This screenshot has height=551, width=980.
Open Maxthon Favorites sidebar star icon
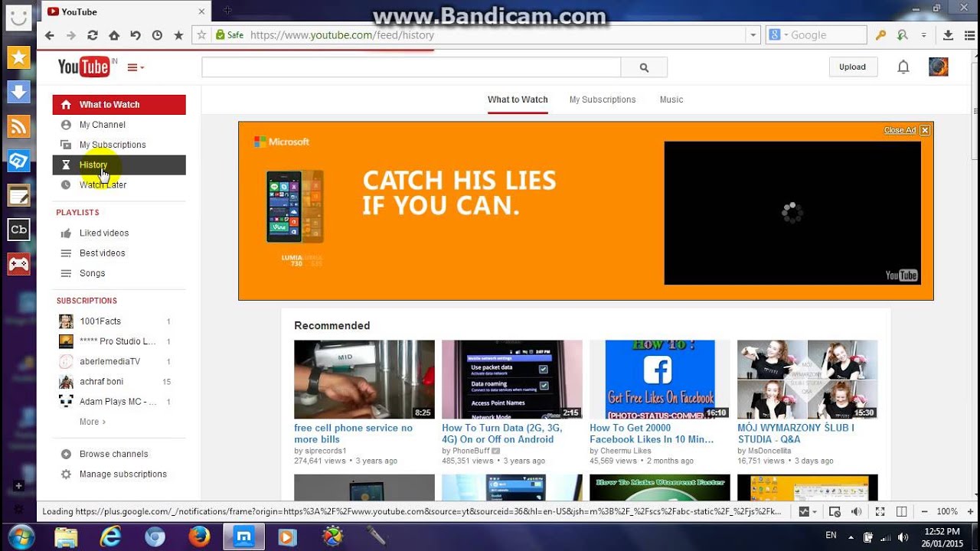click(x=18, y=57)
